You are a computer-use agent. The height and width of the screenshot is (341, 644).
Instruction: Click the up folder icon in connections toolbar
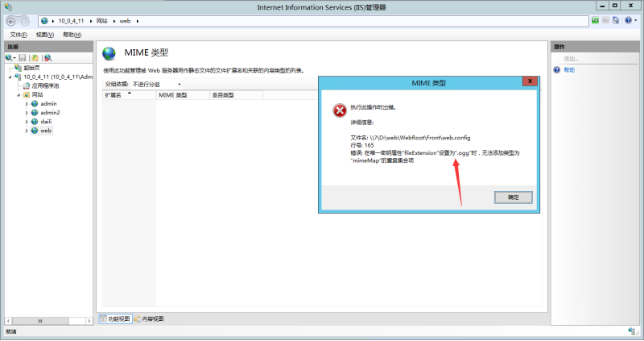coord(35,58)
